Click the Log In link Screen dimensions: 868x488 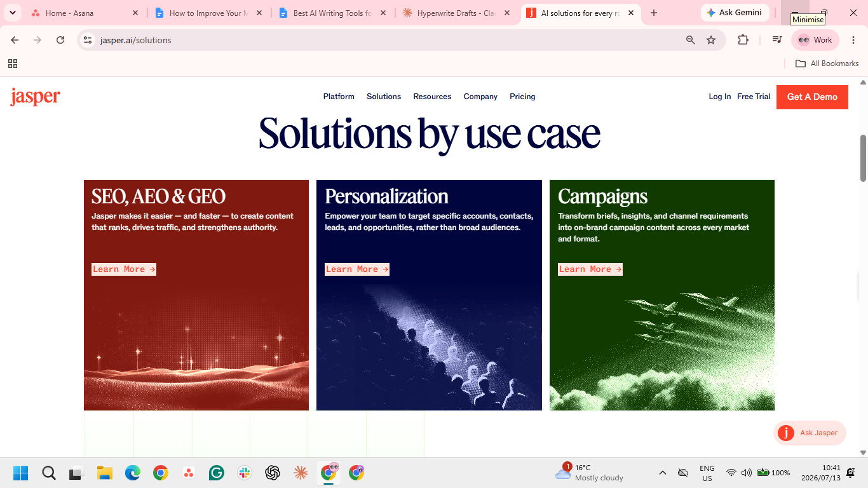click(720, 97)
